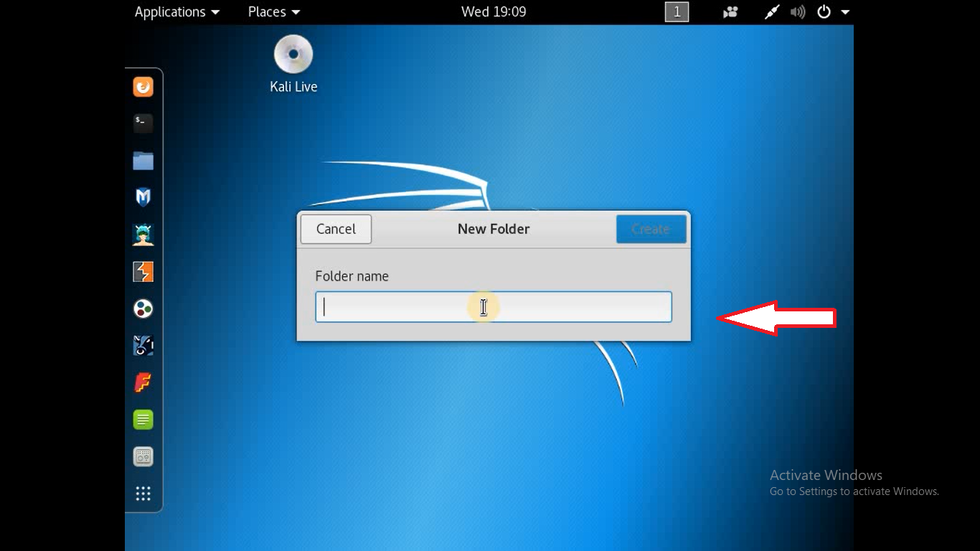Launch Firefox from the dock
This screenshot has height=551, width=980.
(x=143, y=87)
